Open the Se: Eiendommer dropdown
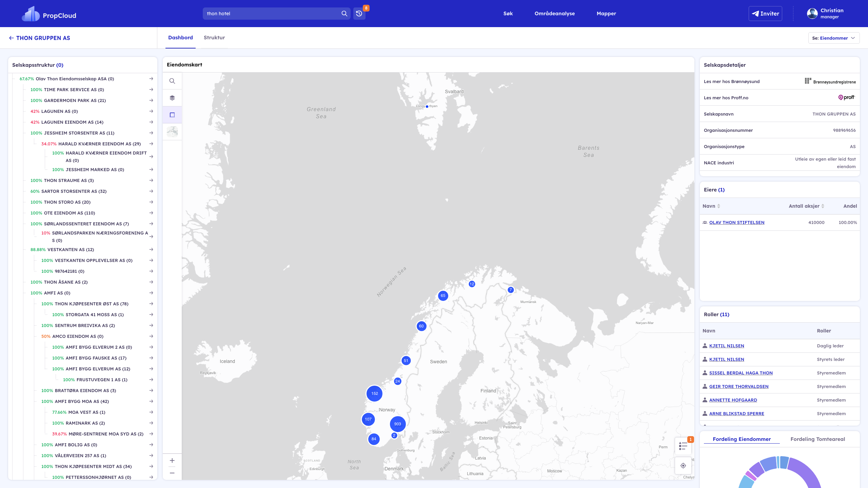868x488 pixels. pos(834,38)
